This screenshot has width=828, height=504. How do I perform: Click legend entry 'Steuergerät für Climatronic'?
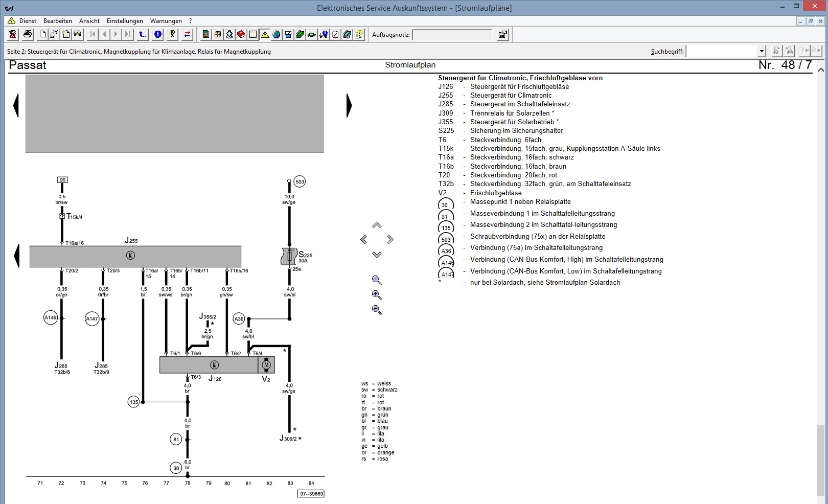[x=511, y=95]
